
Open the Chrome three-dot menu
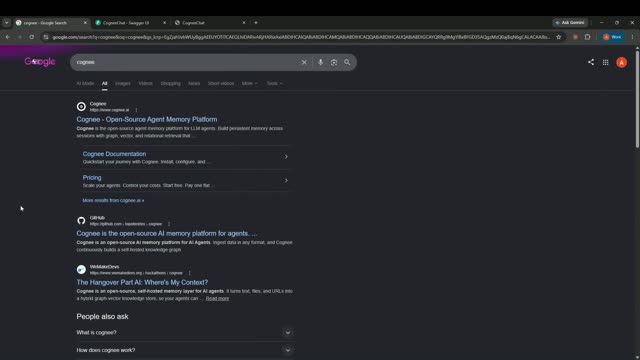[x=632, y=37]
